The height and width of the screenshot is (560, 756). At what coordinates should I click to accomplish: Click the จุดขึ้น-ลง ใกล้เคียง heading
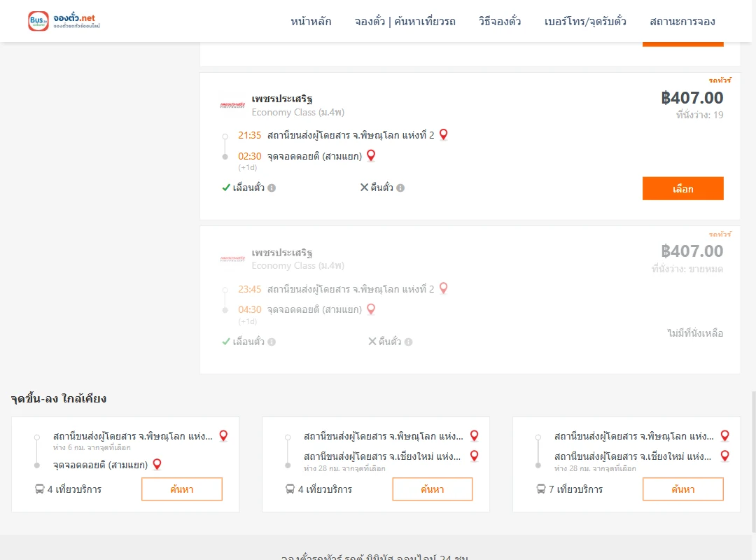click(58, 398)
